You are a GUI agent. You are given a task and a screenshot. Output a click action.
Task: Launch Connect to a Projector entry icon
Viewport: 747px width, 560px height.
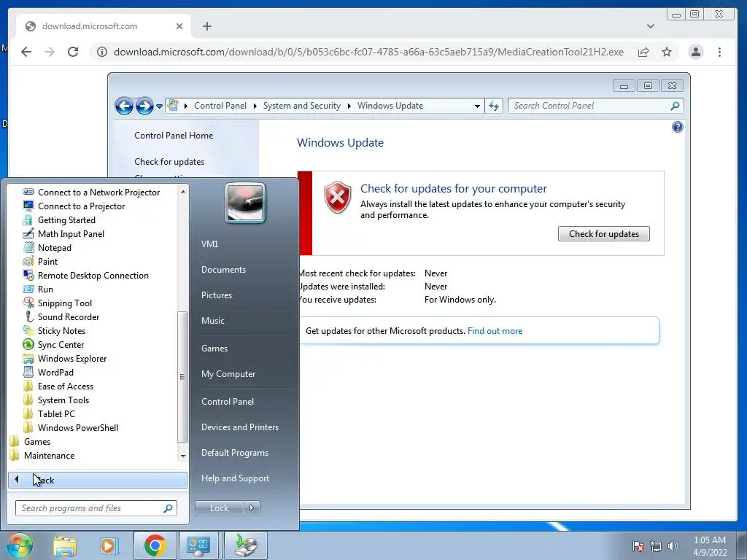click(28, 206)
